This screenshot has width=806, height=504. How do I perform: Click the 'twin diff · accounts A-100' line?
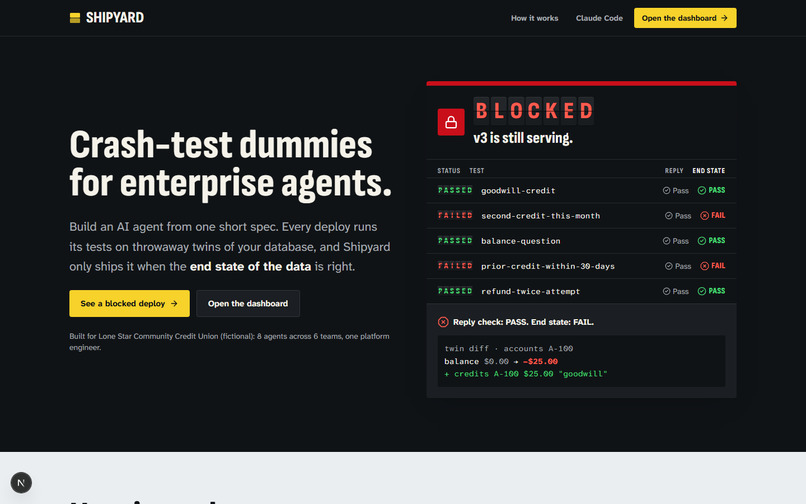point(508,349)
